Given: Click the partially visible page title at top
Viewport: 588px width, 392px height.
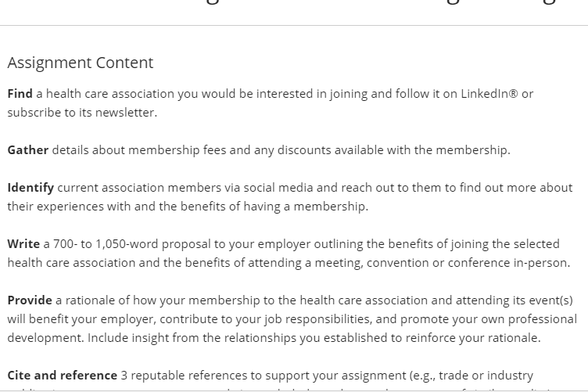Looking at the screenshot, I should click(381, 3).
